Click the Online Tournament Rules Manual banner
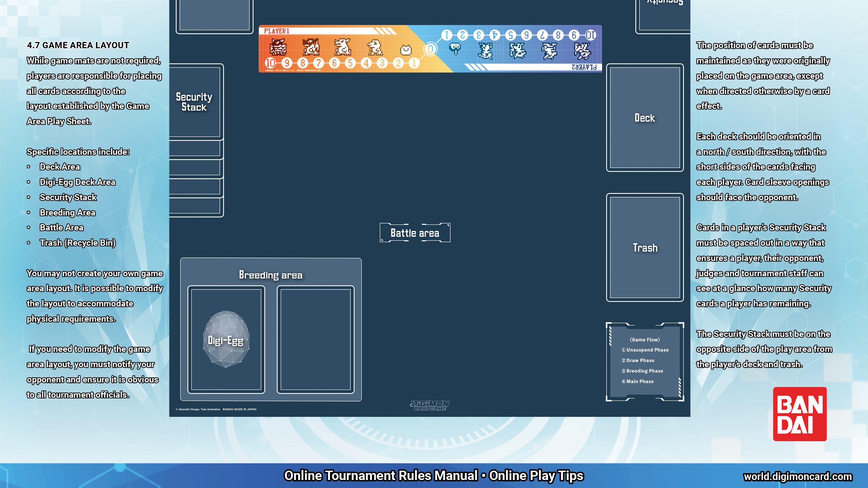The width and height of the screenshot is (868, 488). point(434,476)
